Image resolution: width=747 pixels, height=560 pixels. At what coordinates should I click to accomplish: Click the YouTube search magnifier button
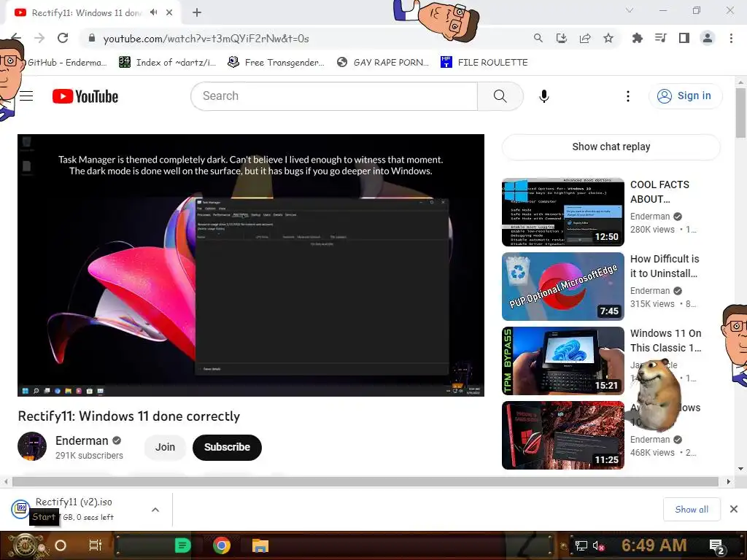pos(500,96)
